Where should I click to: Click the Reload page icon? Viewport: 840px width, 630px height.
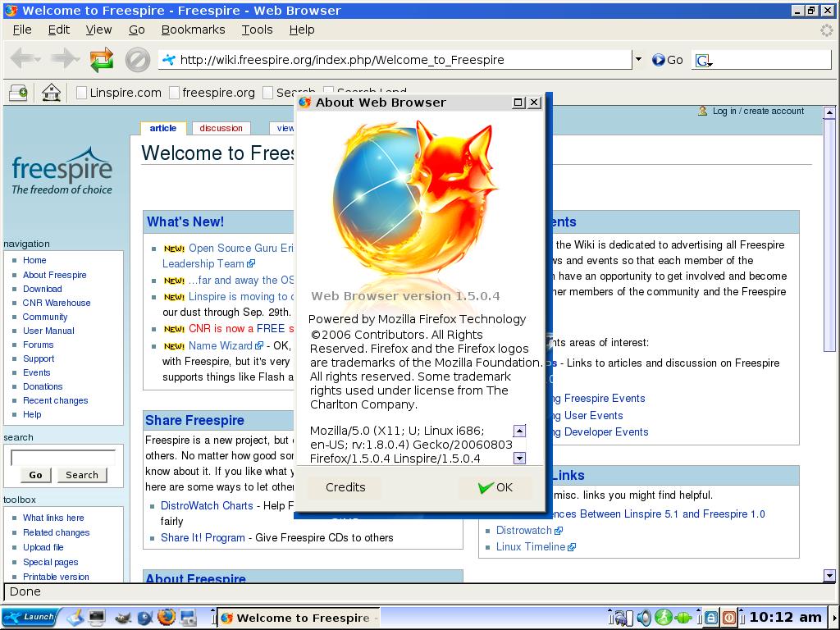102,59
